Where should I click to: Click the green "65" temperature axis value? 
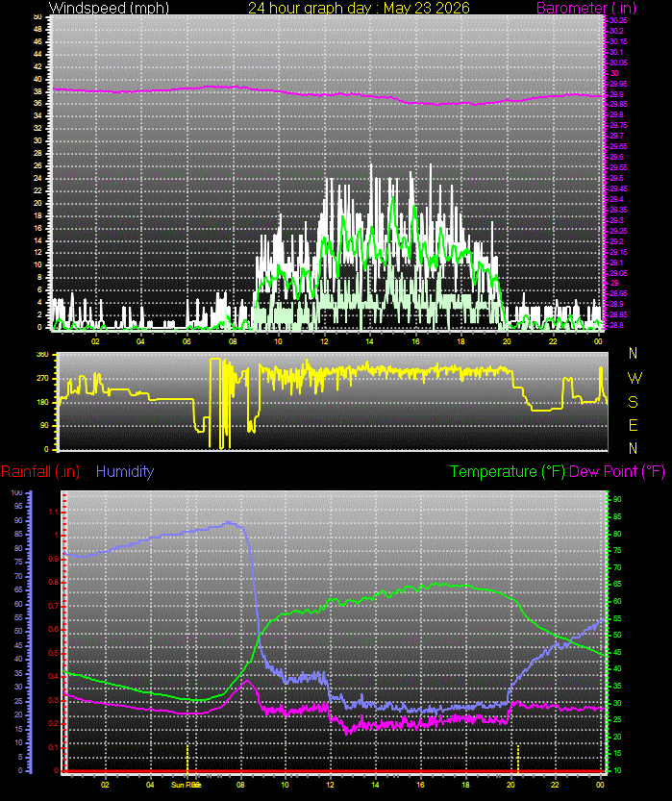pos(617,585)
